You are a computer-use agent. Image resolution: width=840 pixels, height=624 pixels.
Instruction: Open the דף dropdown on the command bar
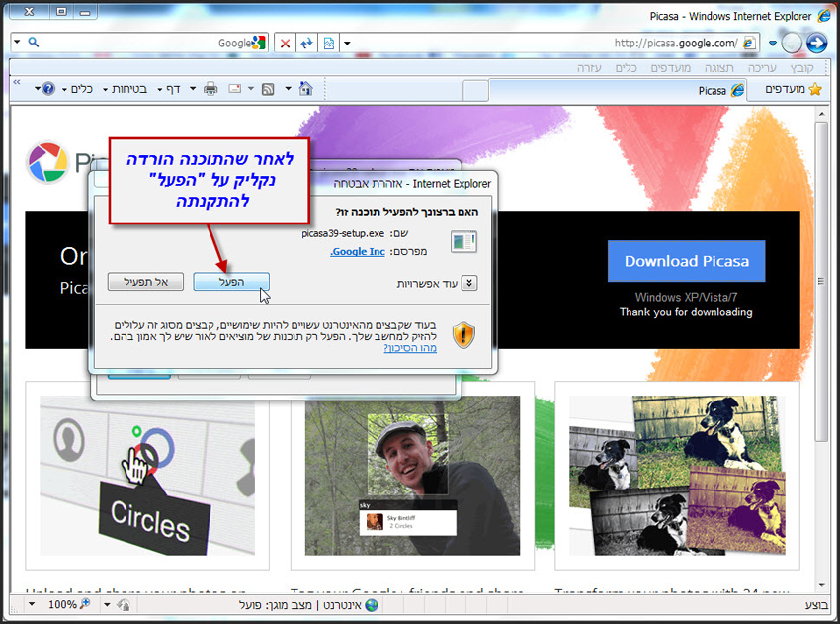pyautogui.click(x=168, y=89)
